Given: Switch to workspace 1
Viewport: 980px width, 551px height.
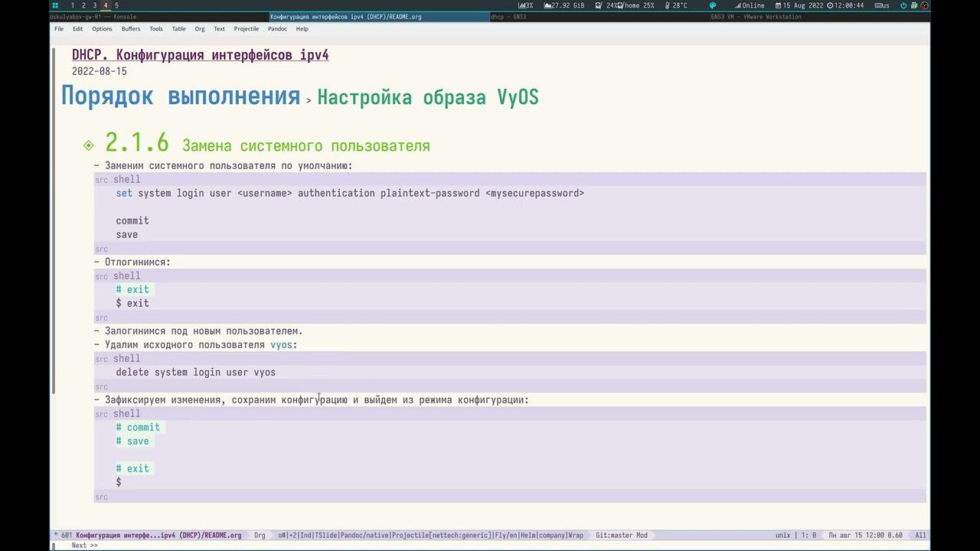Looking at the screenshot, I should [x=73, y=5].
